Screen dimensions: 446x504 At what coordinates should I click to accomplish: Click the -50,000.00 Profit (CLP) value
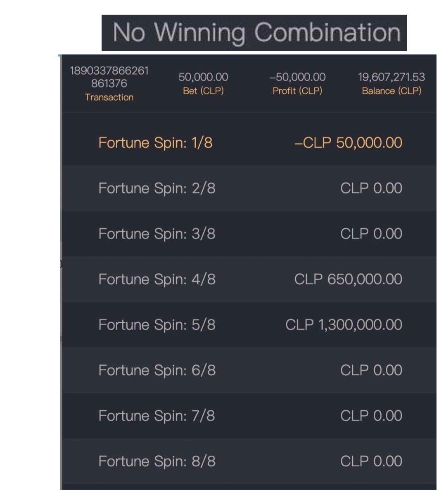(x=297, y=77)
